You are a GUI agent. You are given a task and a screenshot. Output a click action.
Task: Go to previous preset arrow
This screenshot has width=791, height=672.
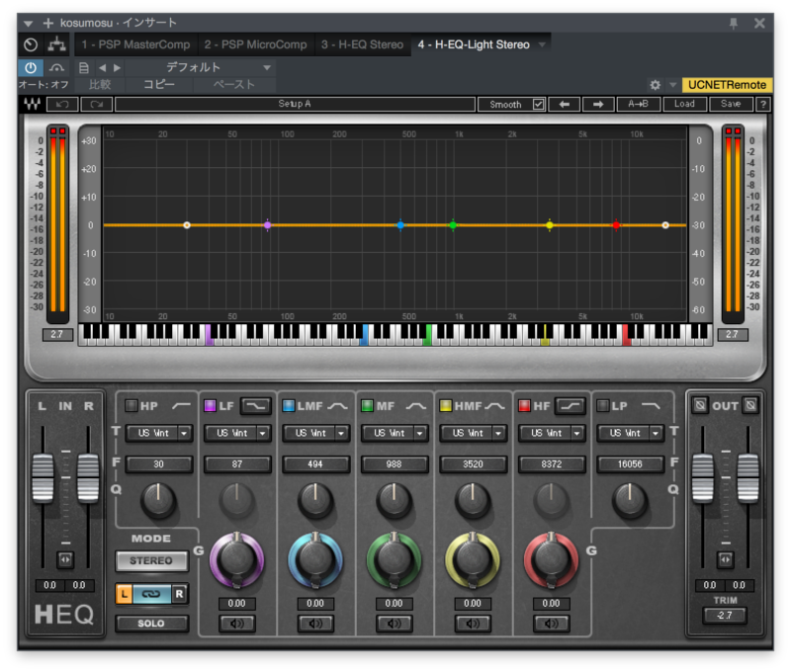[103, 67]
